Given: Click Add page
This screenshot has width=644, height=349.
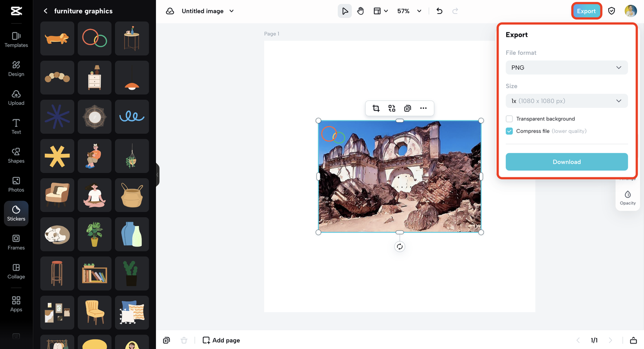Looking at the screenshot, I should (x=221, y=340).
